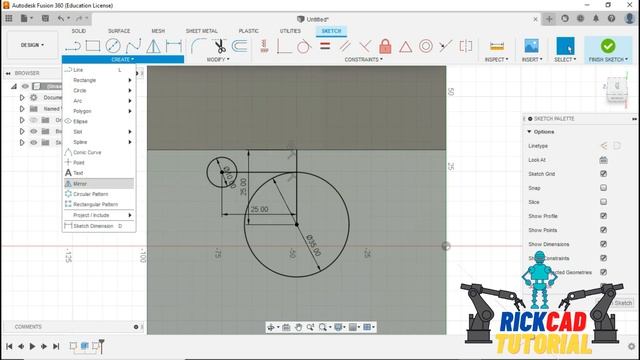Apply the Symmetry constraint icon
The height and width of the screenshot is (360, 640).
coord(466,46)
